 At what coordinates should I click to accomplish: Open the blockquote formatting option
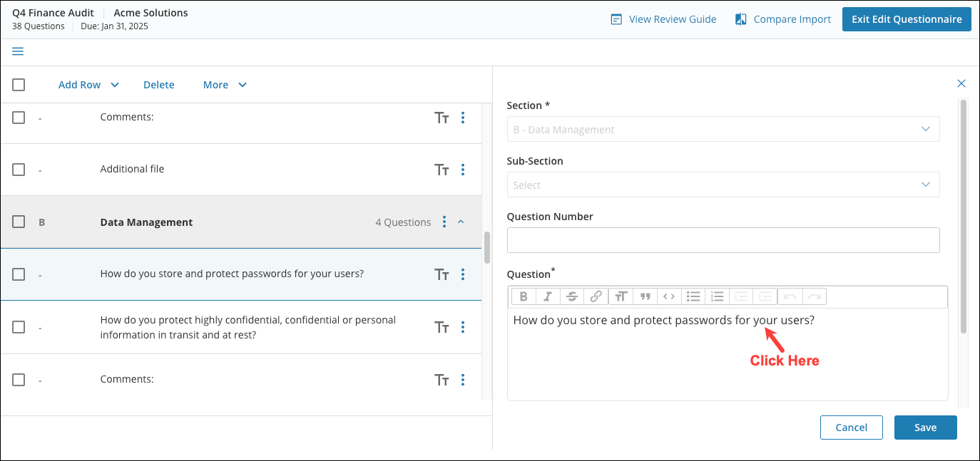645,296
